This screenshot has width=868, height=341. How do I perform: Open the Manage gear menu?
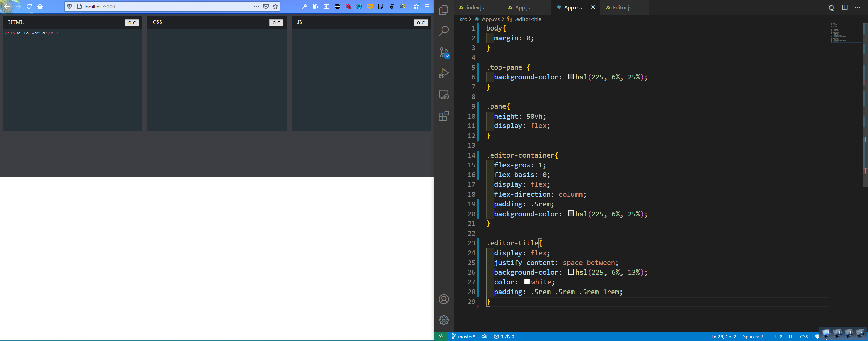[443, 320]
